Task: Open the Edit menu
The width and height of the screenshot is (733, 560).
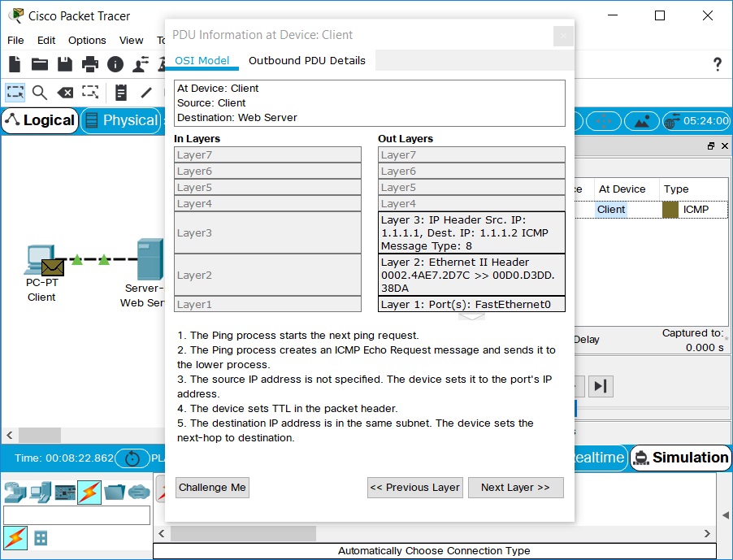Action: (46, 40)
